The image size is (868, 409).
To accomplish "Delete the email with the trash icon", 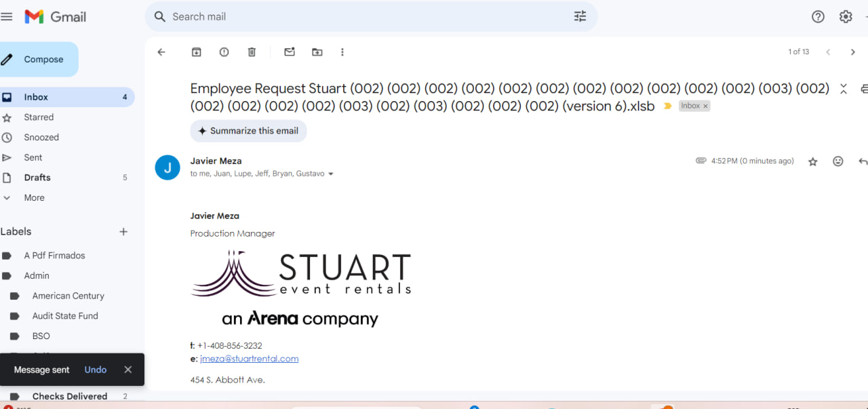I will point(252,52).
